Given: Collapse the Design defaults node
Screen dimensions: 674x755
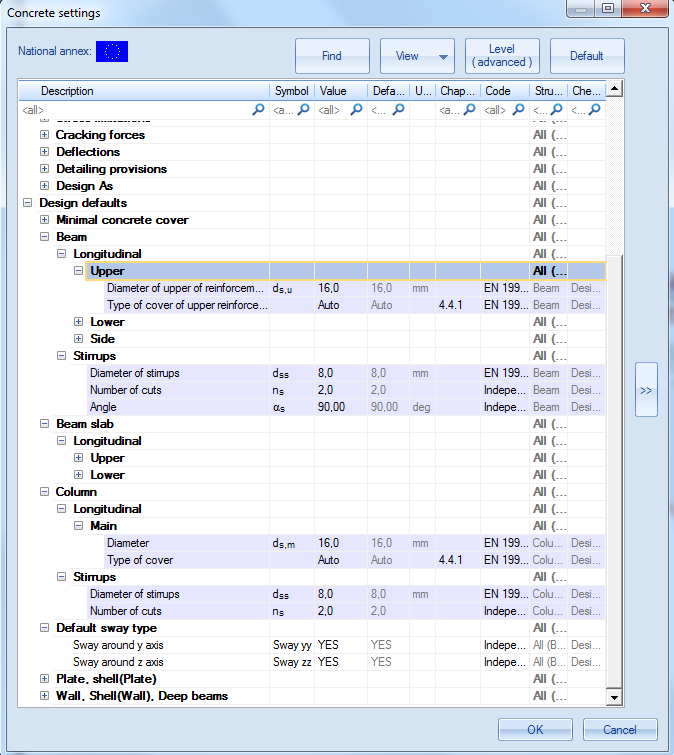Looking at the screenshot, I should [x=27, y=203].
